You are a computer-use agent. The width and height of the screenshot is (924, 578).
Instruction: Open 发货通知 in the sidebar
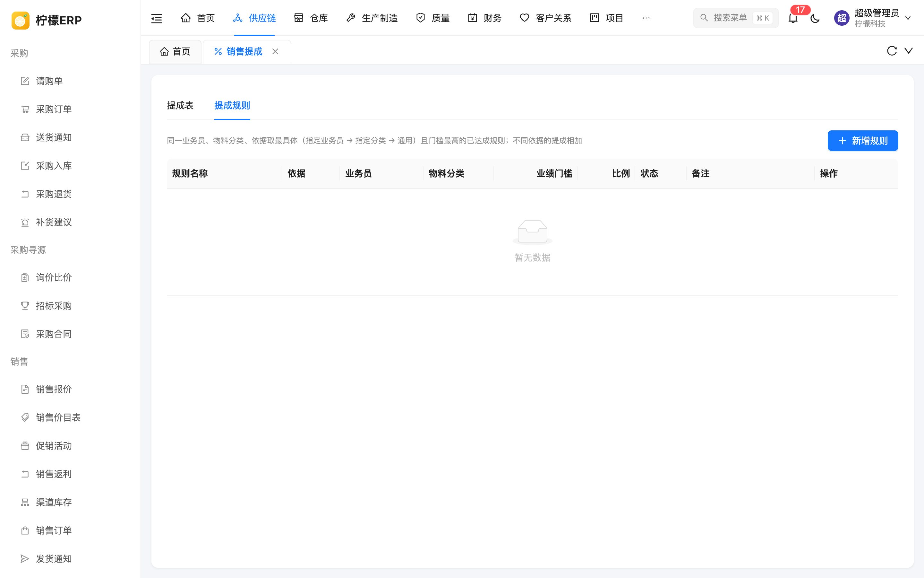70,559
